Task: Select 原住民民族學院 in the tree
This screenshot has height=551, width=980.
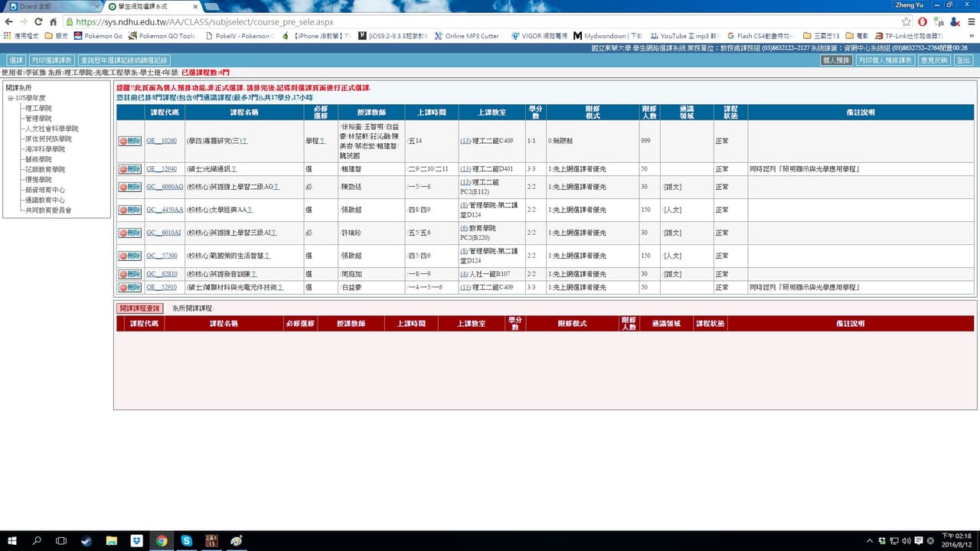Action: (48, 139)
